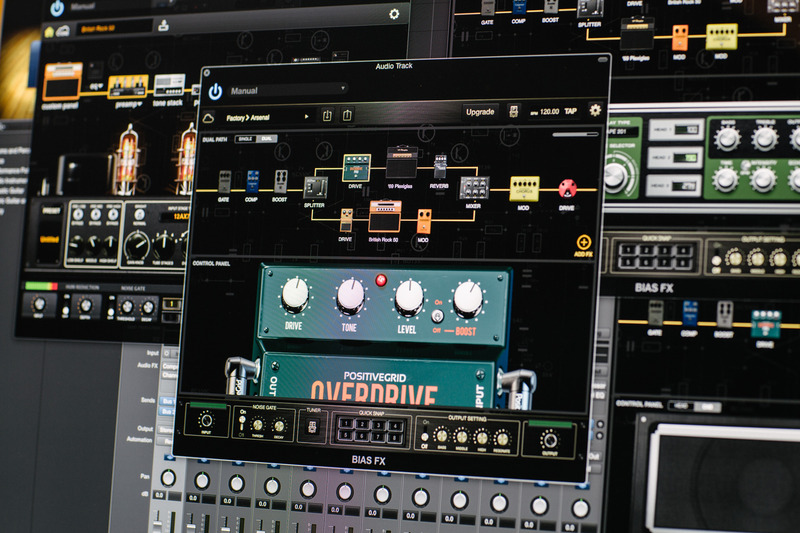Select Quick Snap slot 6

click(362, 436)
